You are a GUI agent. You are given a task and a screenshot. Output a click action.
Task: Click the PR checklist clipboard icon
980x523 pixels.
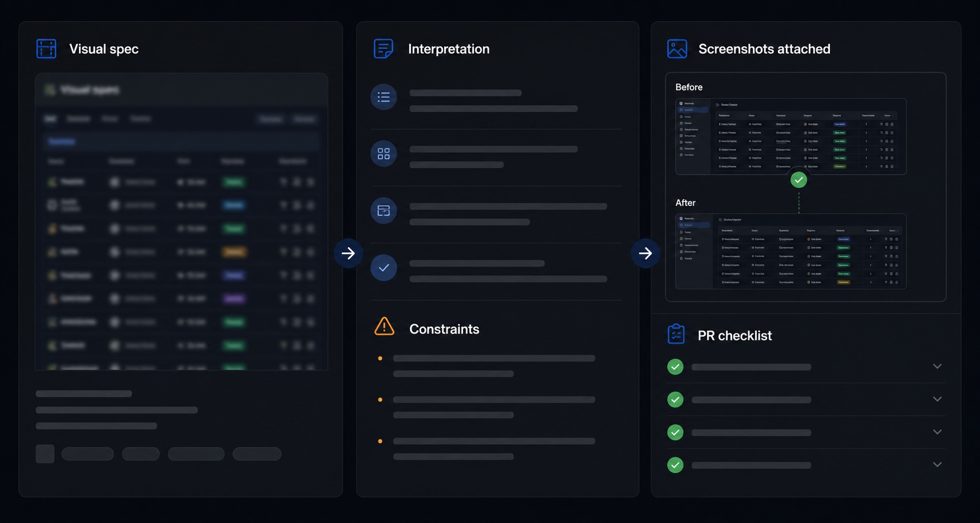pos(676,334)
